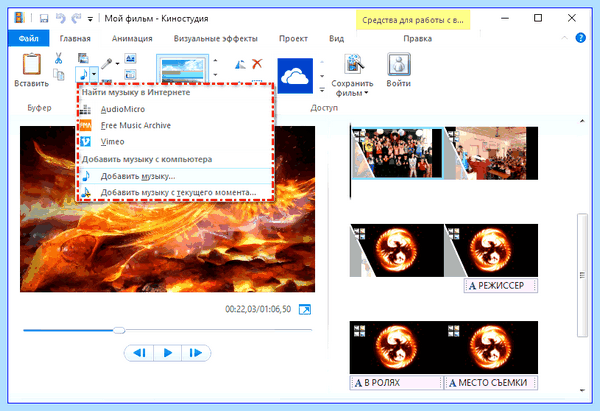Click the Вставить clipboard paste icon

(31, 64)
